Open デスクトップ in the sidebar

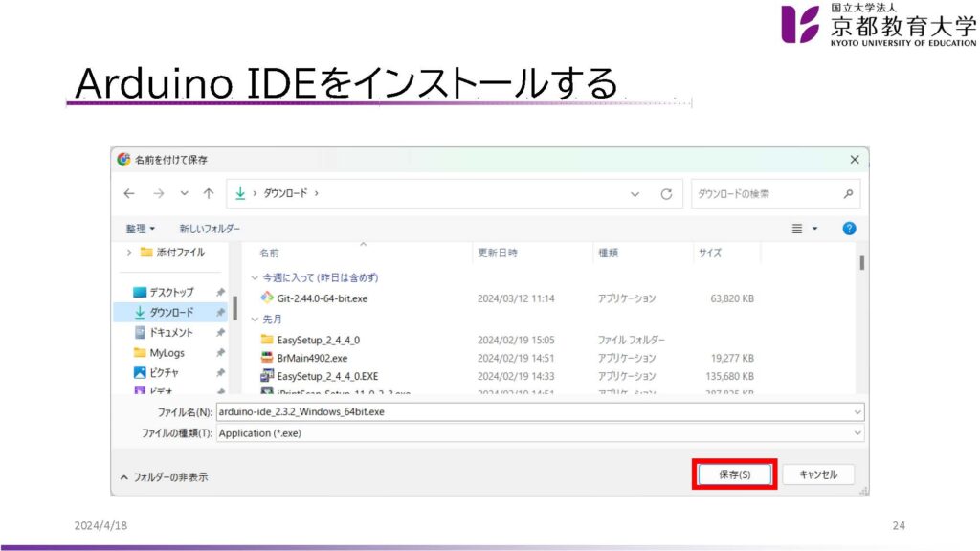[x=170, y=292]
